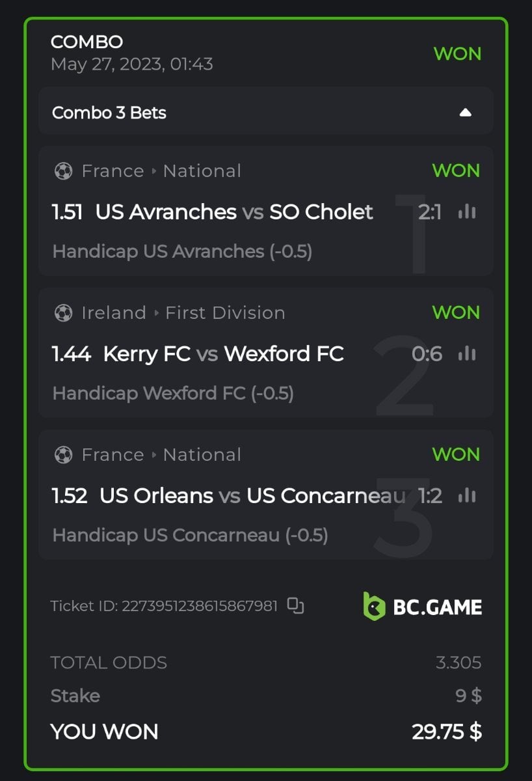Click the COMBO title at top
The width and height of the screenshot is (532, 781).
[x=86, y=42]
